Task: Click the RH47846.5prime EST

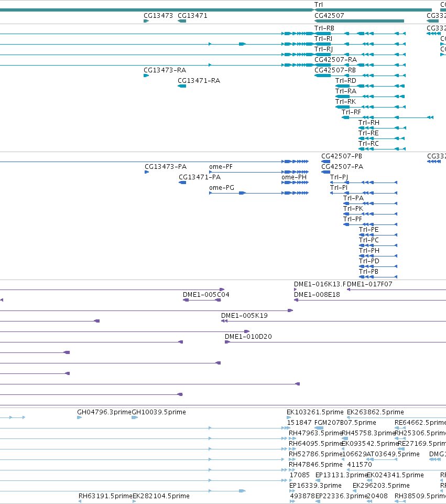Action: click(292, 470)
